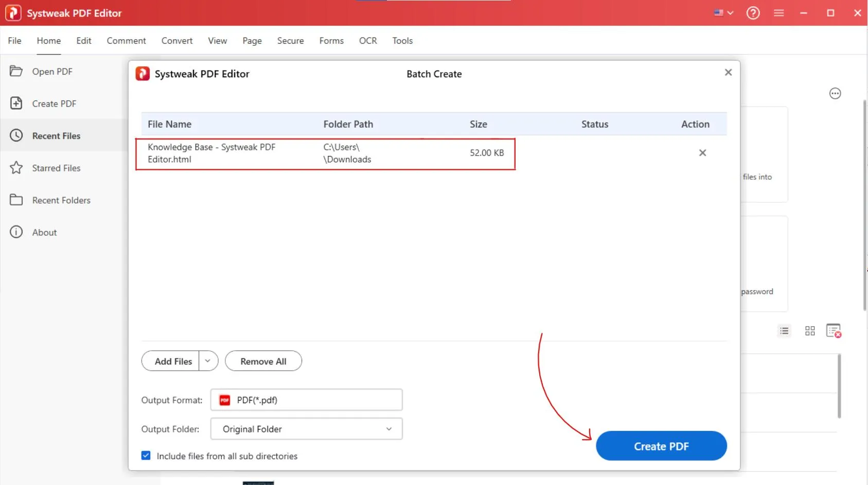Image resolution: width=868 pixels, height=485 pixels.
Task: Uncheck Include files from all sub directories
Action: 146,455
